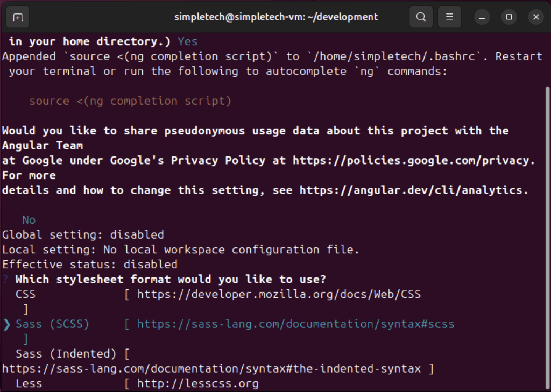Minimize the terminal window
The width and height of the screenshot is (551, 392).
point(482,17)
